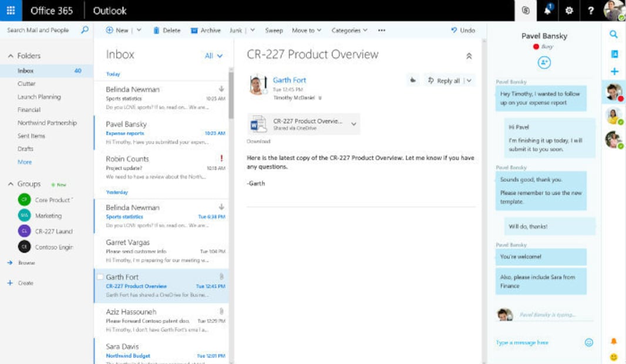626x364 pixels.
Task: Start a new Skype chat with the plus icon
Action: 614,72
